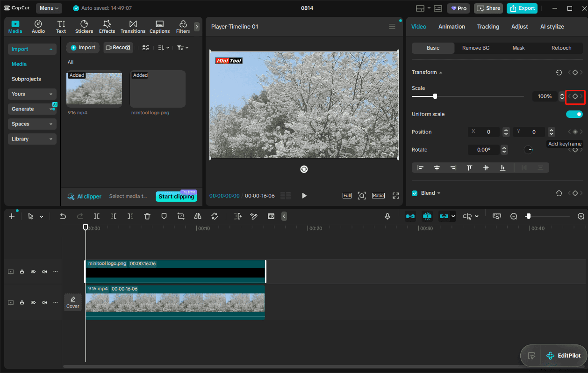Toggle the Uniform scale switch
The image size is (588, 373).
pos(574,114)
